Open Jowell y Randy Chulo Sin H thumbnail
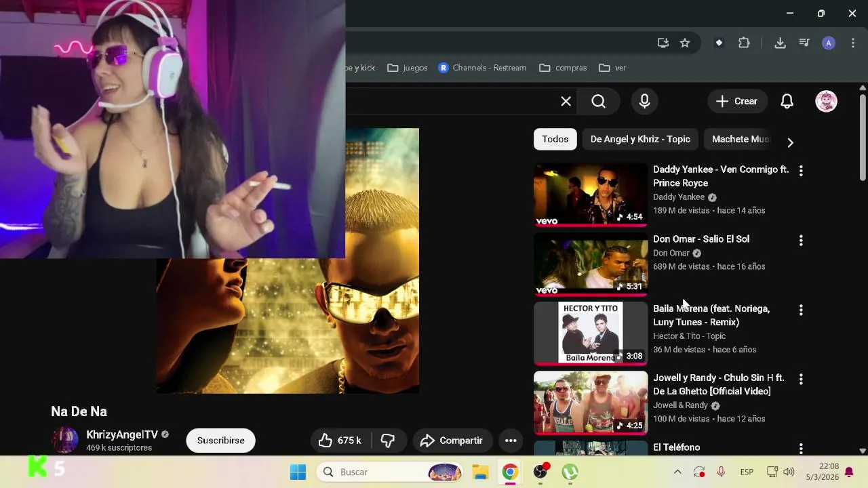868x488 pixels. pyautogui.click(x=591, y=403)
